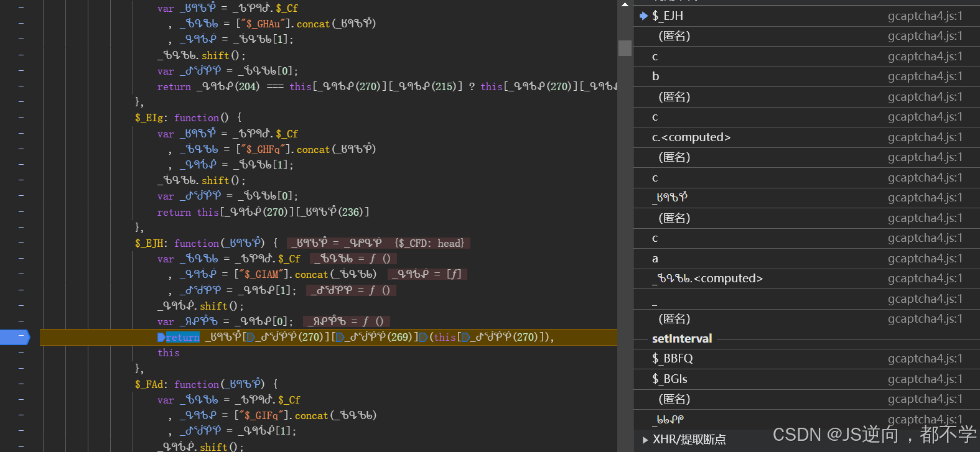Viewport: 980px width, 452px height.
Task: Click the "$_GIAM" string literal
Action: pos(261,274)
